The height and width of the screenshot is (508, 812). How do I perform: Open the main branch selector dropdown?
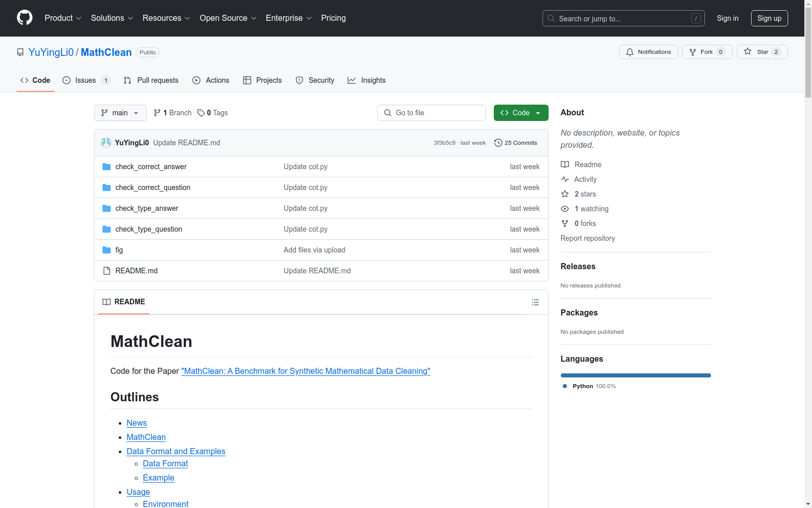coord(120,113)
